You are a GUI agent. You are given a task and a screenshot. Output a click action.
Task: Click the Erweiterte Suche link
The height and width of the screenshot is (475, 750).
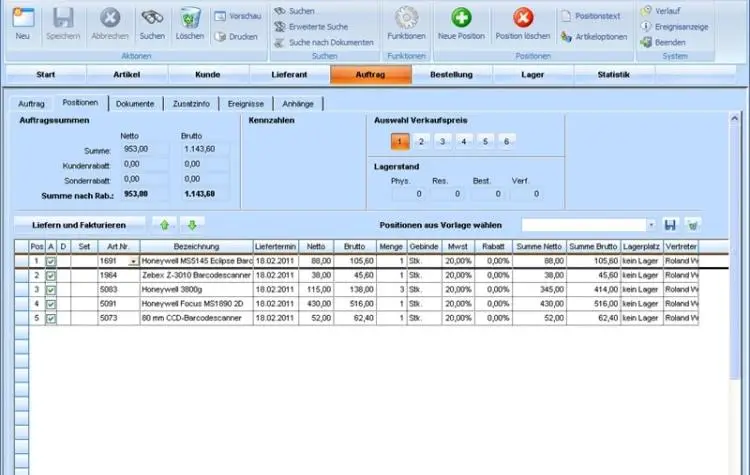click(x=318, y=27)
